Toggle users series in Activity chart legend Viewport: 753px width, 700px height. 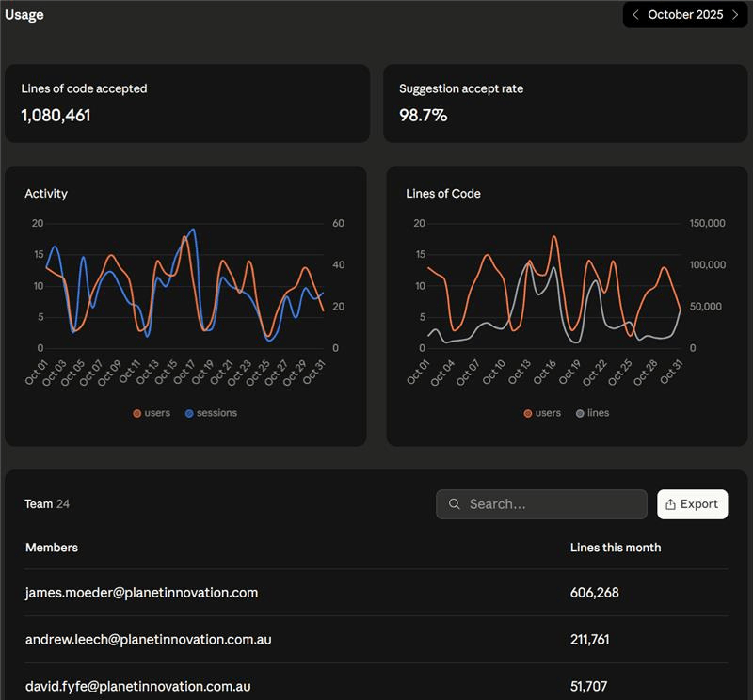pyautogui.click(x=156, y=413)
